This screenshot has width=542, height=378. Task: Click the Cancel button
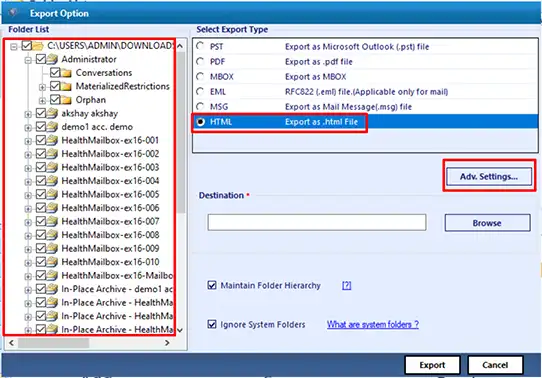click(495, 365)
